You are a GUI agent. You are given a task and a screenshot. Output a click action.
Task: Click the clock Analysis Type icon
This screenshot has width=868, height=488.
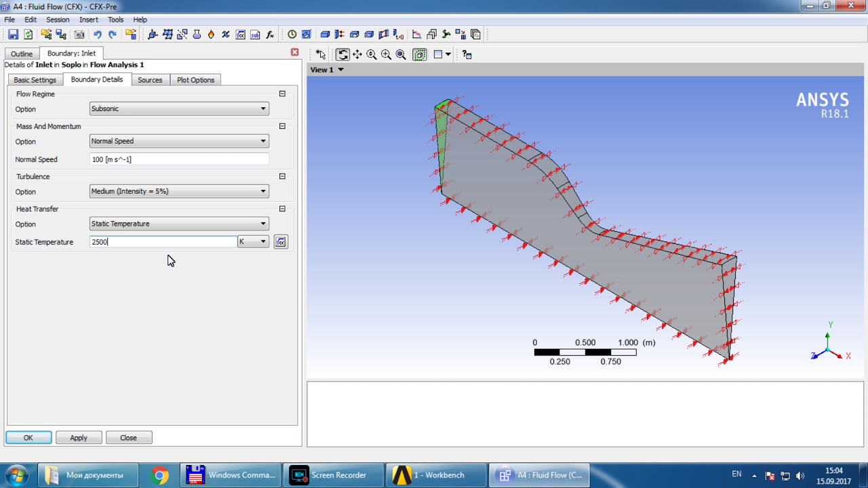point(292,35)
